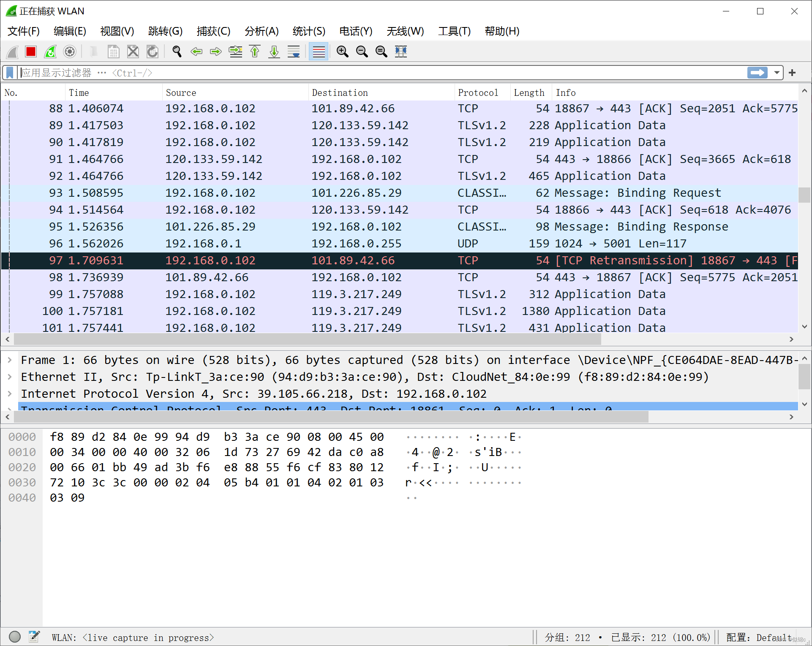
Task: Apply the display filter arrow button
Action: [757, 73]
